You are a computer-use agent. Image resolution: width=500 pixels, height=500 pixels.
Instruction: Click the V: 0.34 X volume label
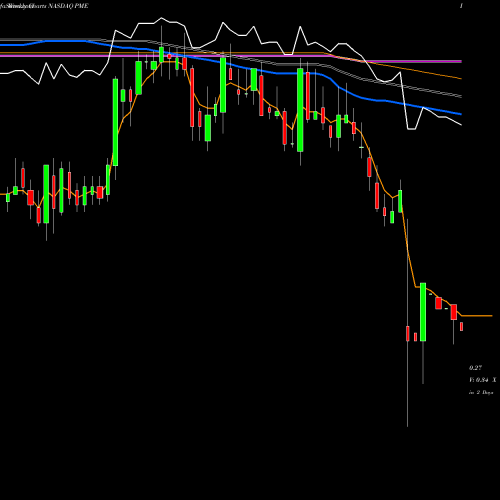pos(482,380)
